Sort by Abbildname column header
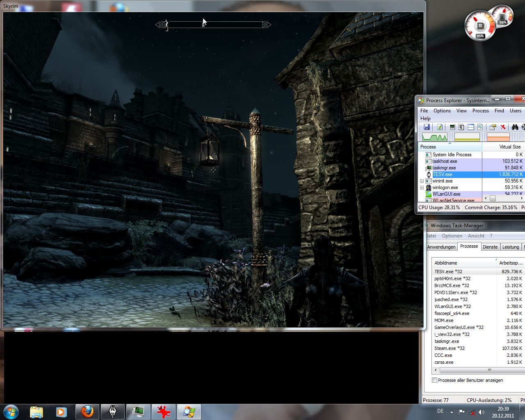This screenshot has width=525, height=420. coord(445,263)
